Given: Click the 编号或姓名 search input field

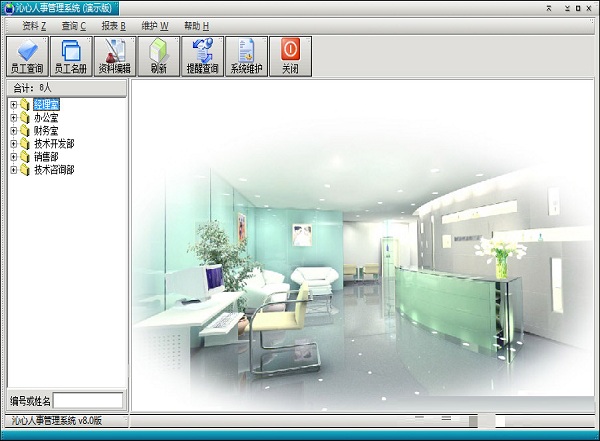Looking at the screenshot, I should pos(88,401).
